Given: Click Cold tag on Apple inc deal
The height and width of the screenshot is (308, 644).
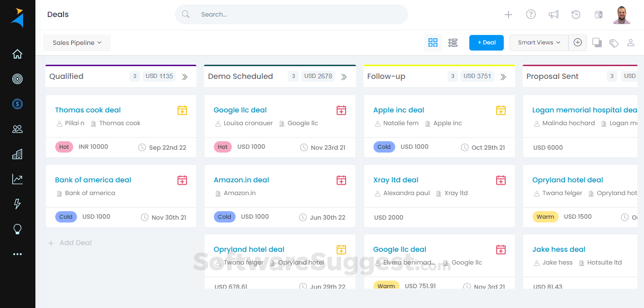Looking at the screenshot, I should pyautogui.click(x=384, y=147).
